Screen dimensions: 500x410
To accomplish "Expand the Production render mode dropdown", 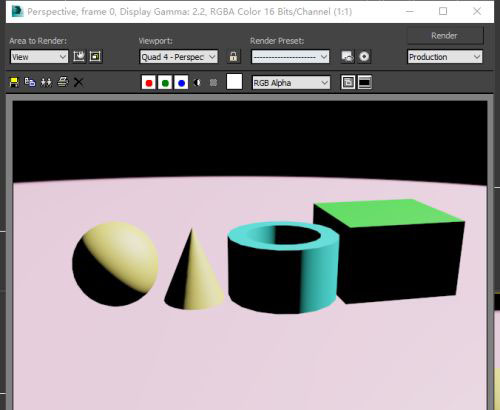I will (x=445, y=57).
